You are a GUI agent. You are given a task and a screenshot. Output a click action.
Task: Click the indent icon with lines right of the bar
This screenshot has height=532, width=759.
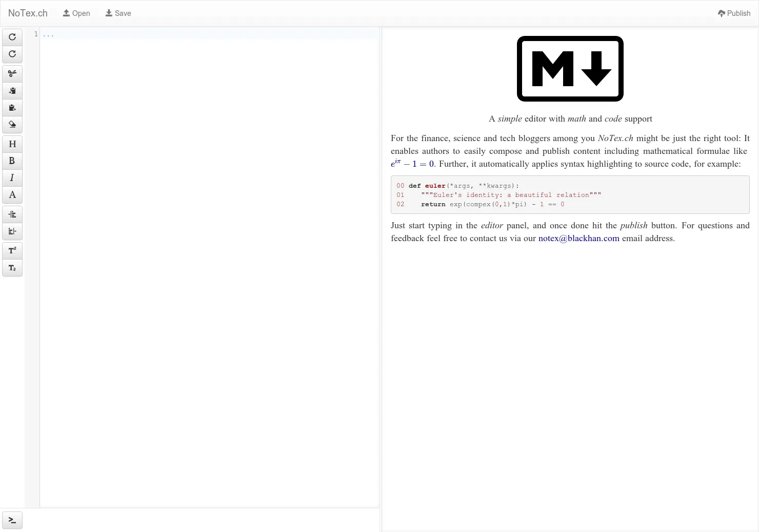point(12,214)
